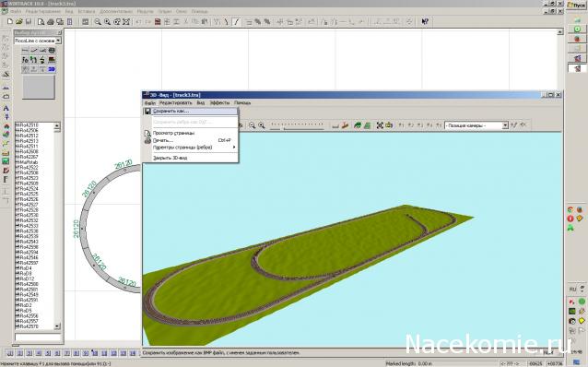Viewport: 588px width, 367px height.
Task: Open an existing file from toolbar
Action: click(18, 22)
